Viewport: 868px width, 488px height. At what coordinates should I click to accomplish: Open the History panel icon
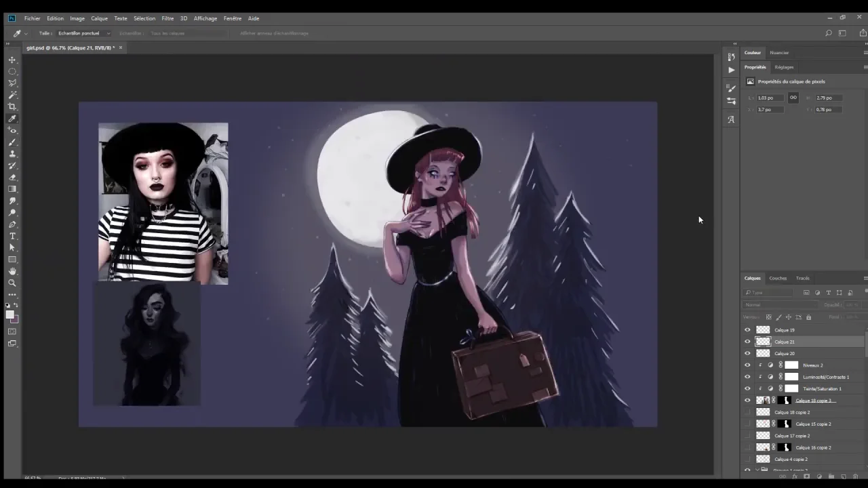click(731, 57)
